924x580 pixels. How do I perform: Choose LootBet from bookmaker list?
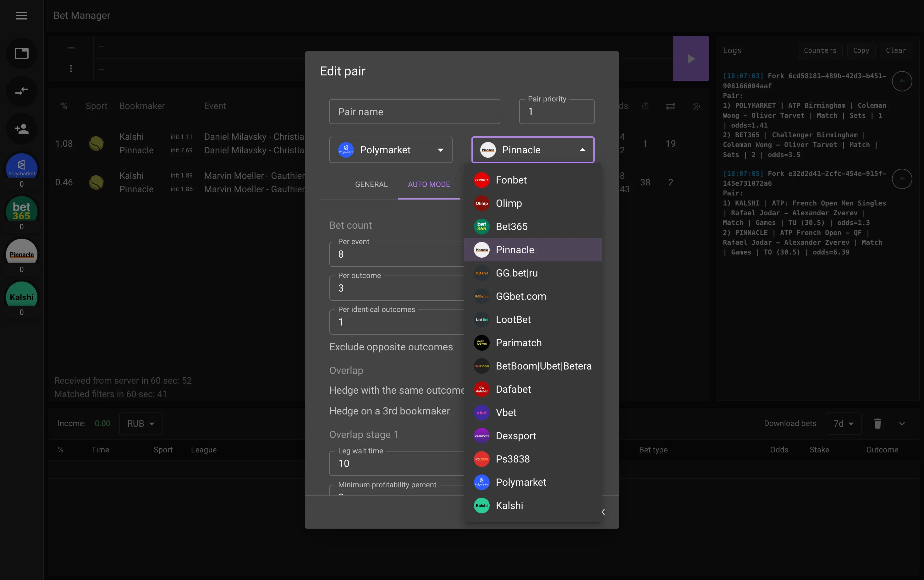coord(533,320)
